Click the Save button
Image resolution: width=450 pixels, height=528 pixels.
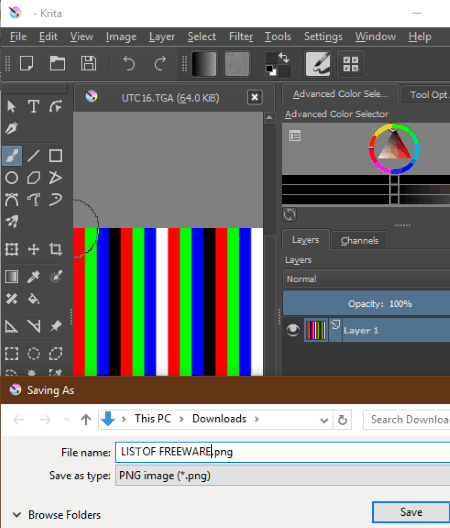tap(411, 512)
